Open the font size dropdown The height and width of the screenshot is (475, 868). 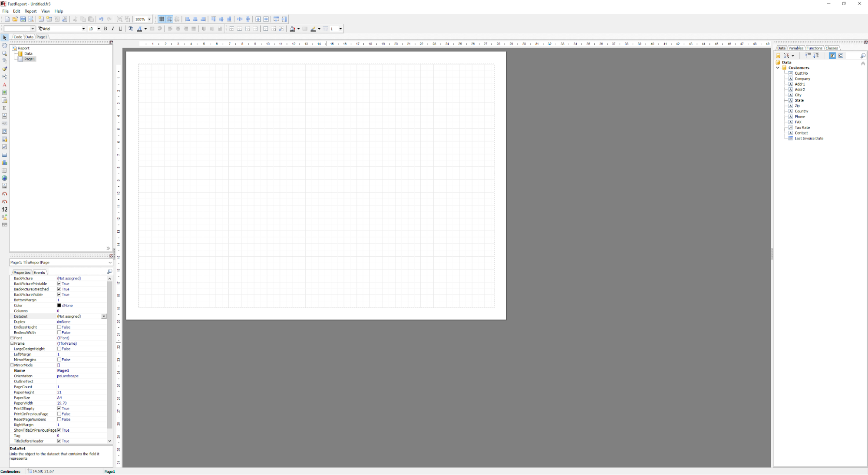point(99,29)
